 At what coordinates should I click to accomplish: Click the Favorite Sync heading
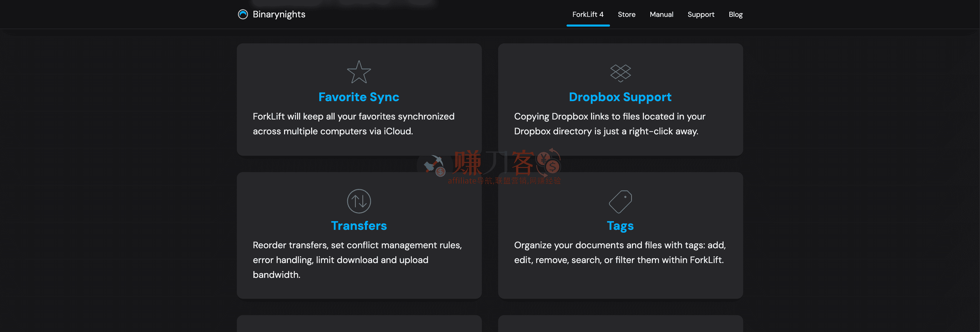(x=359, y=97)
